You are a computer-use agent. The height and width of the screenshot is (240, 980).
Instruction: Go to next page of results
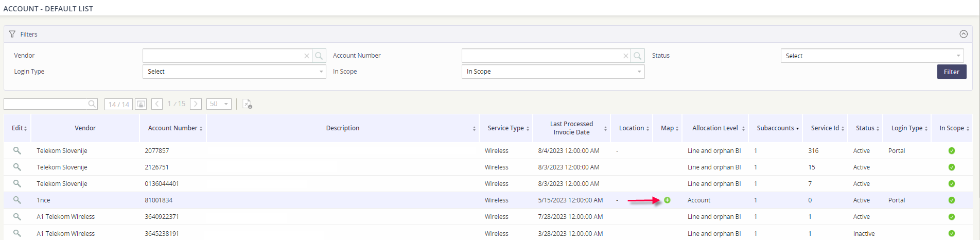pos(196,104)
